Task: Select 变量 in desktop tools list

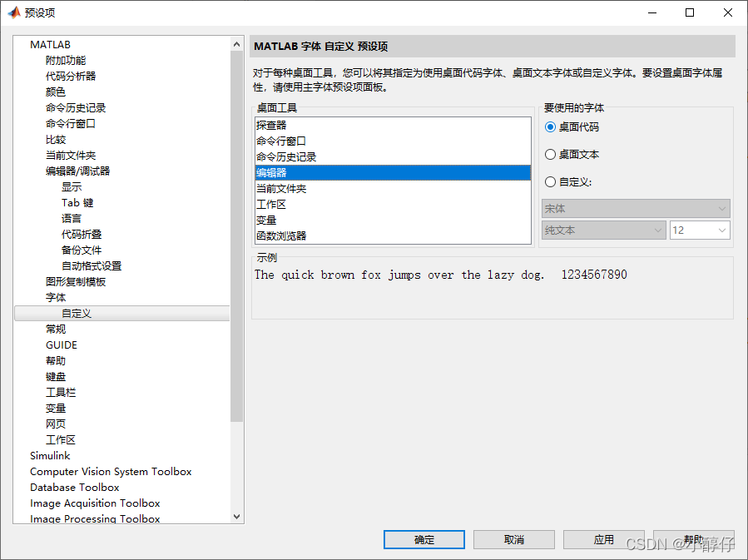Action: click(x=393, y=220)
